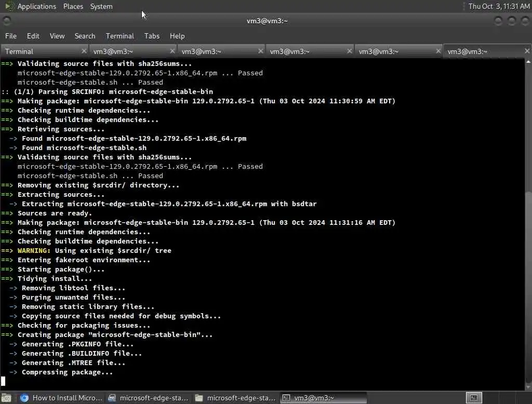Image resolution: width=532 pixels, height=404 pixels.
Task: Minimize the terminal window
Action: (498, 21)
